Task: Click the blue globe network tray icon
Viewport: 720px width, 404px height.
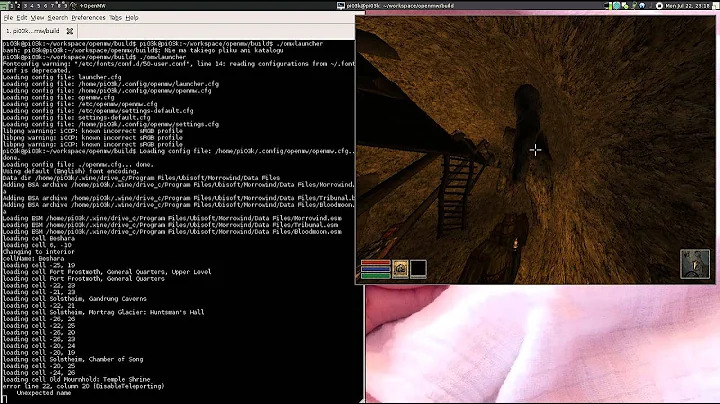Action: (x=642, y=6)
